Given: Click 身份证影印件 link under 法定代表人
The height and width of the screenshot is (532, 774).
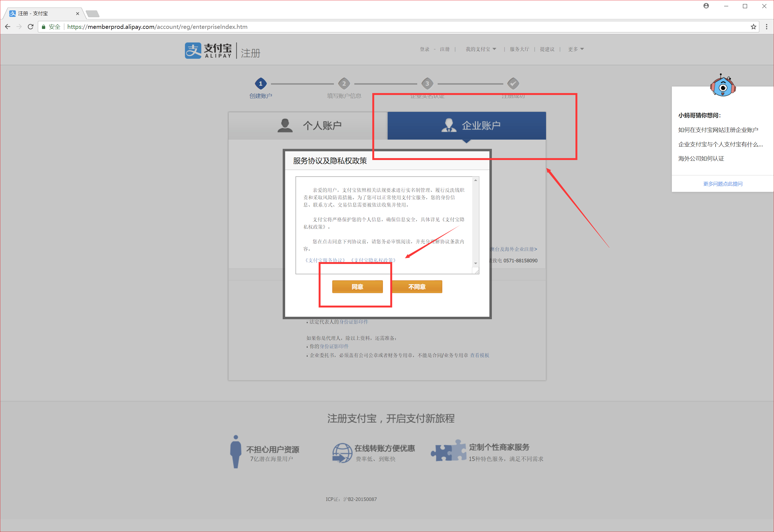Looking at the screenshot, I should tap(354, 322).
